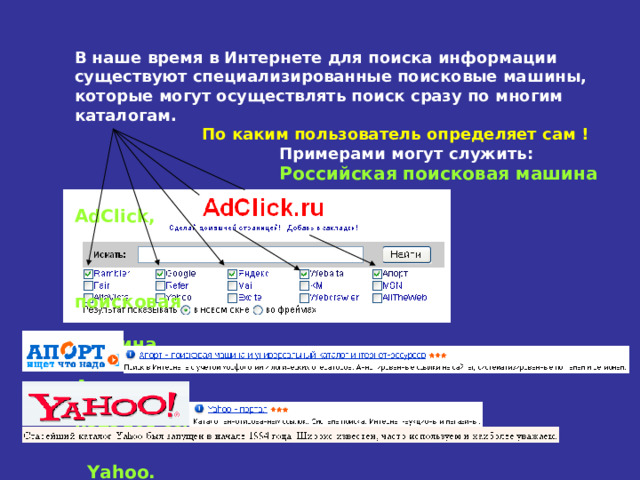
Task: Uncheck the Апорт checkbox
Action: coord(377,273)
